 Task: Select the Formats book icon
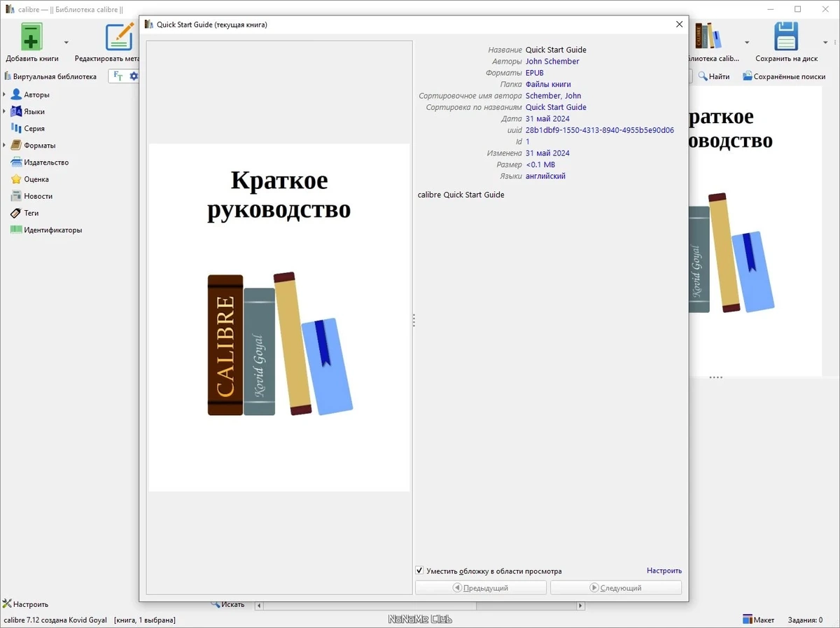[x=16, y=145]
